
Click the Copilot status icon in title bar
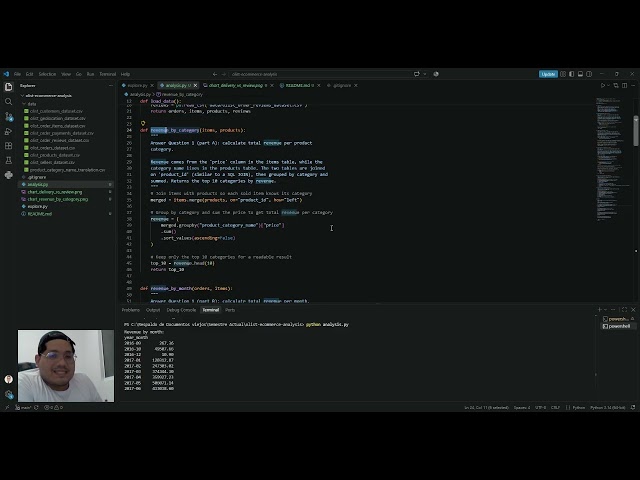tap(436, 74)
